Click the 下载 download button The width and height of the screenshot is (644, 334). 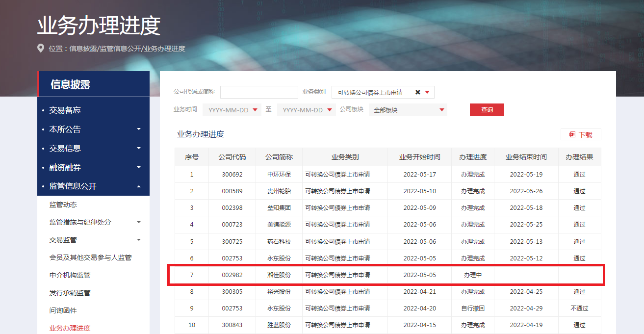pyautogui.click(x=581, y=134)
